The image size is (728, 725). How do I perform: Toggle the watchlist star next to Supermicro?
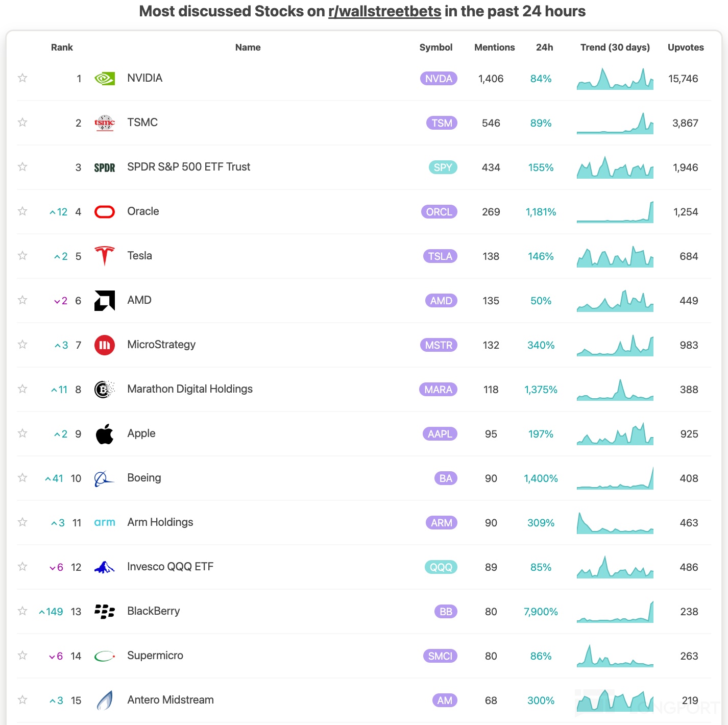pos(22,656)
